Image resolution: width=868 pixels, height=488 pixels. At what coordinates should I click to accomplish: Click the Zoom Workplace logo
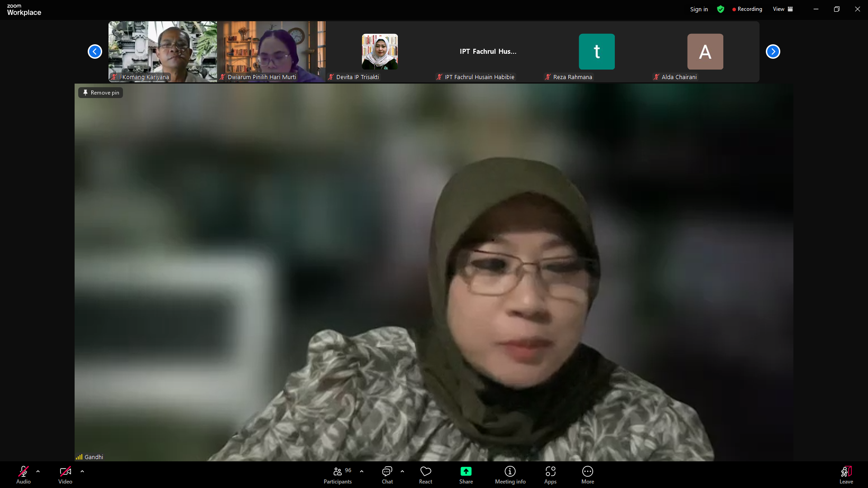point(24,9)
